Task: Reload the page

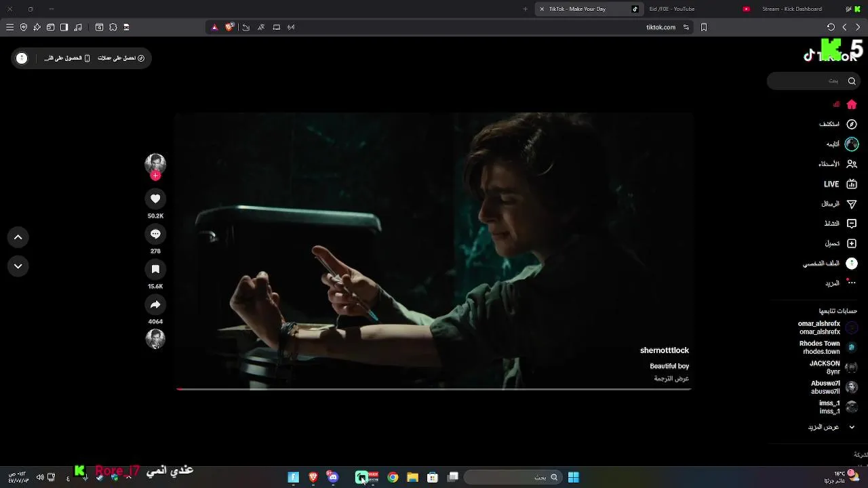Action: pos(831,27)
